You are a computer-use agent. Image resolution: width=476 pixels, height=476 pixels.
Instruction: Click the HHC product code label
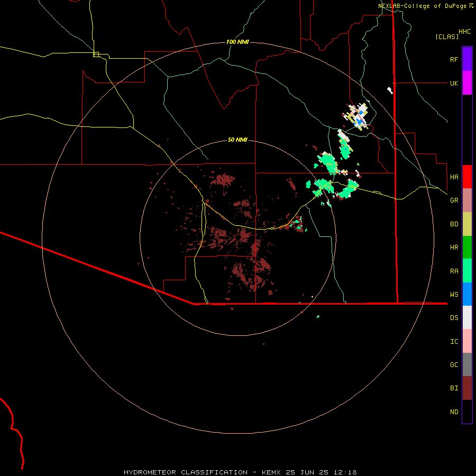(x=464, y=32)
